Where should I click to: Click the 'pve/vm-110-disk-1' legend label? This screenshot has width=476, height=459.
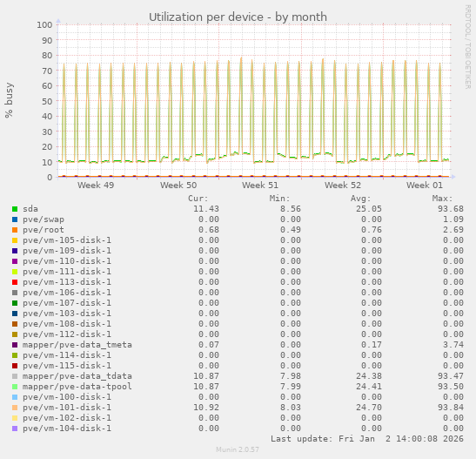(67, 261)
